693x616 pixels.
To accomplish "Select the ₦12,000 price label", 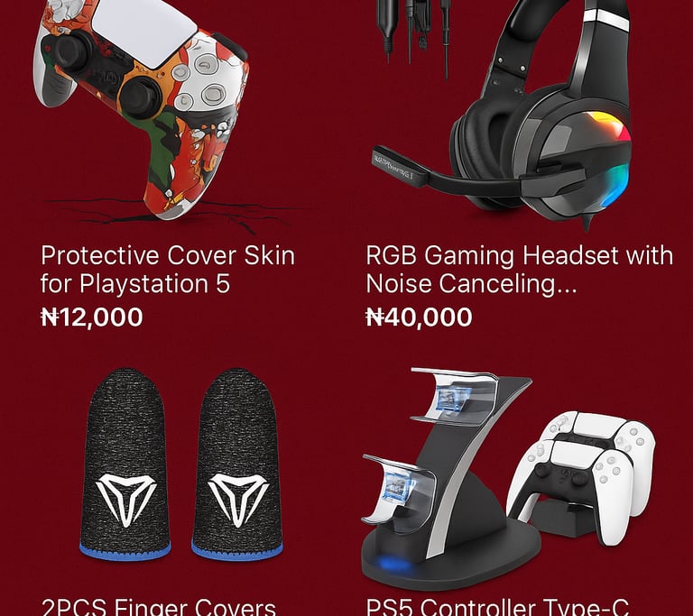I will coord(92,317).
